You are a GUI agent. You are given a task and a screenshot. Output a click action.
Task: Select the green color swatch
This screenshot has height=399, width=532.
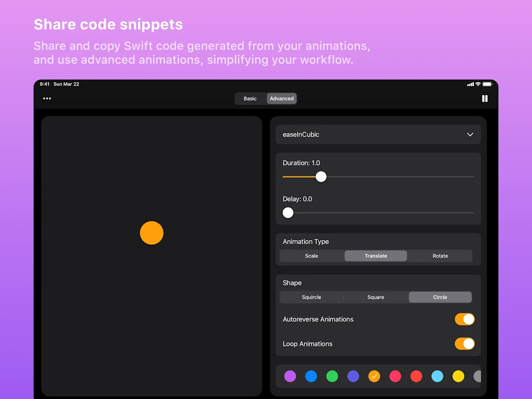point(332,376)
